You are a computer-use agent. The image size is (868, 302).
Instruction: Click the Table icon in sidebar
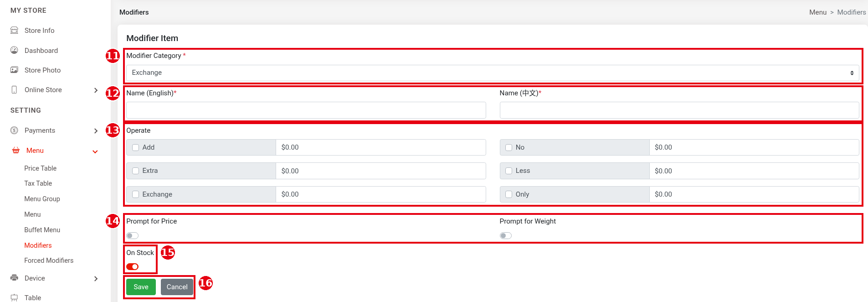pyautogui.click(x=14, y=297)
